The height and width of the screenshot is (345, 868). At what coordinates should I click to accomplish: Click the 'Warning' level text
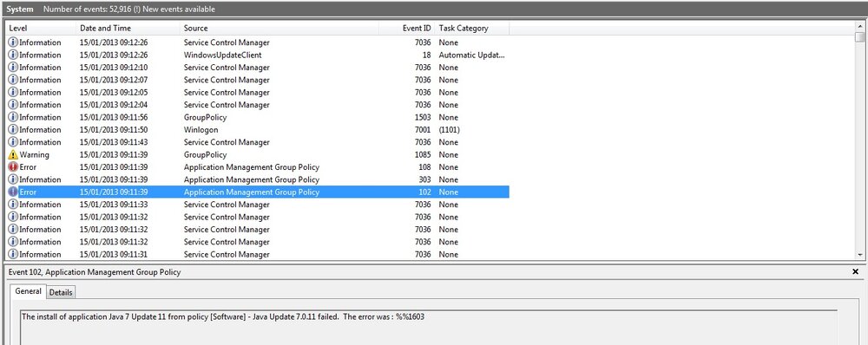point(35,155)
